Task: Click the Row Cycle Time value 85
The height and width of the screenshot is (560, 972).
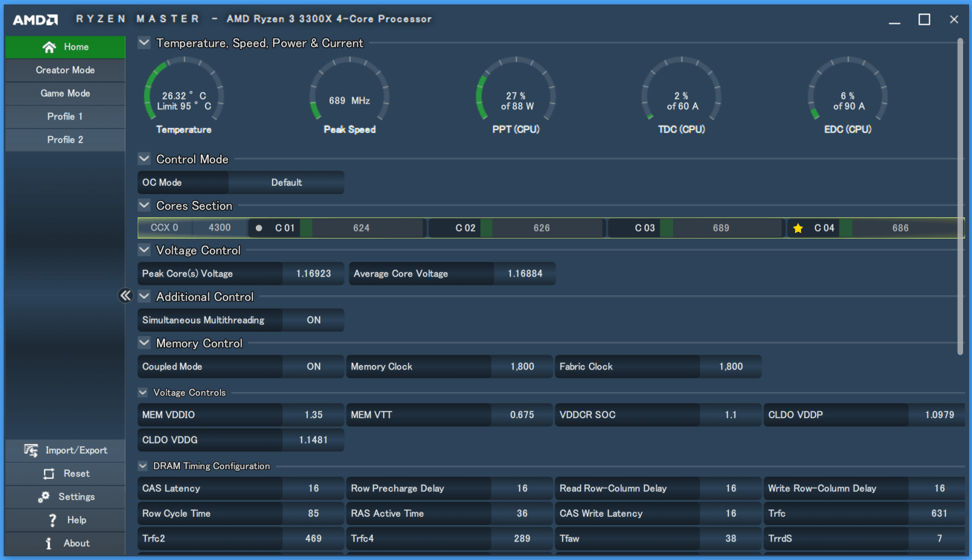Action: pos(314,513)
